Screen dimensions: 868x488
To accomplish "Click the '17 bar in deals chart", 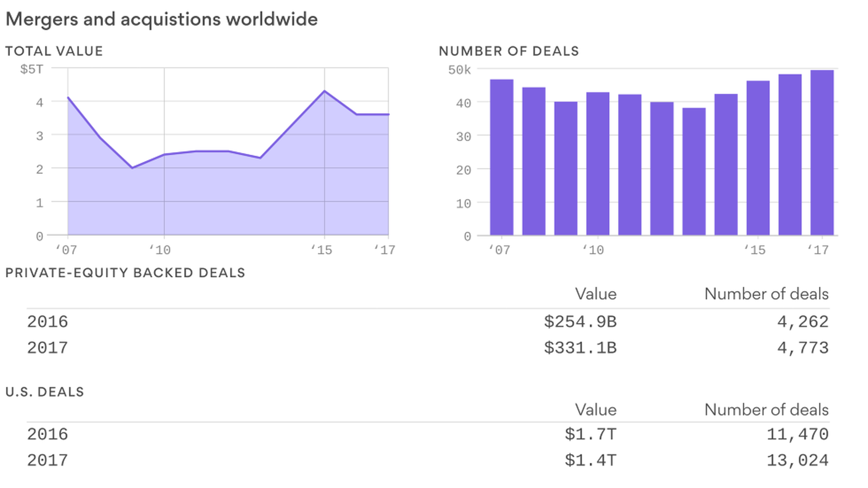I will [821, 153].
